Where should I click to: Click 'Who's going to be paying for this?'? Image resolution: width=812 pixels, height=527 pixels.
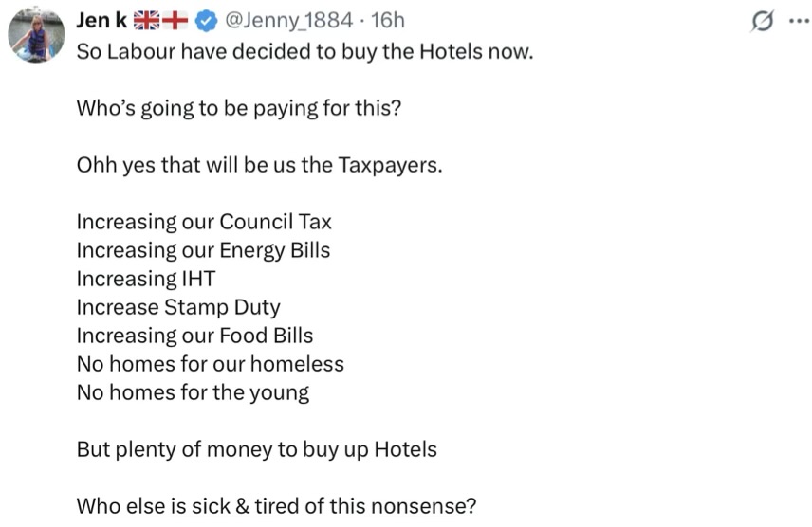[239, 109]
